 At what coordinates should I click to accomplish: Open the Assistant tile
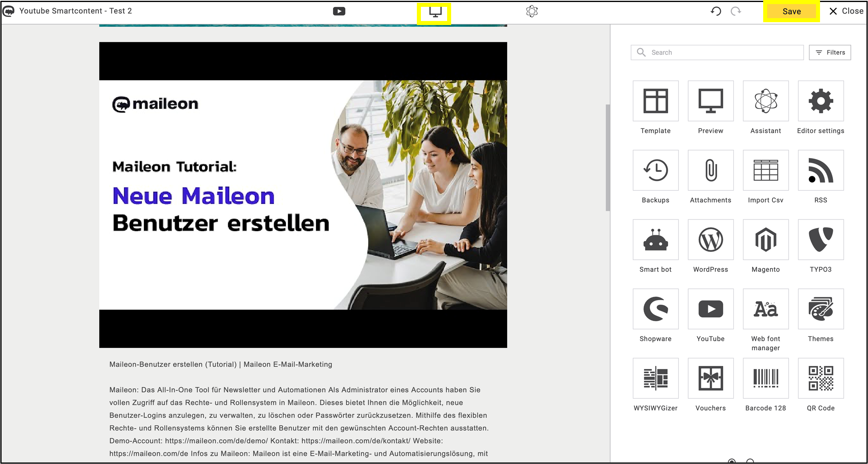pyautogui.click(x=766, y=101)
